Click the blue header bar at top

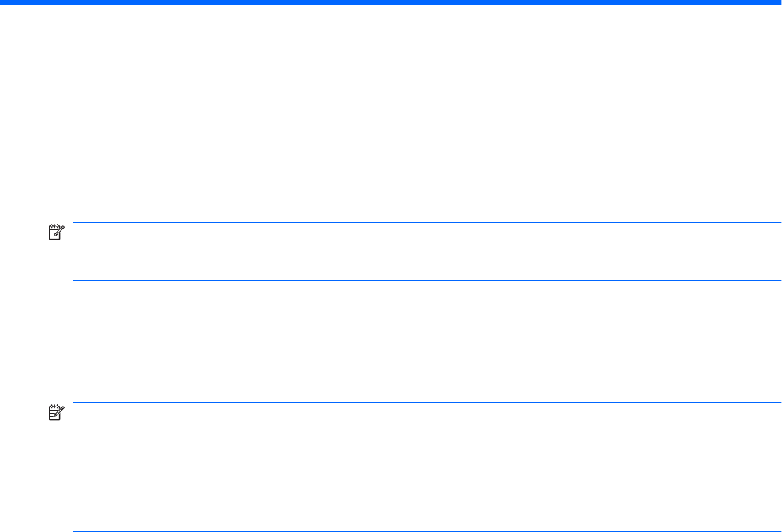391,2
